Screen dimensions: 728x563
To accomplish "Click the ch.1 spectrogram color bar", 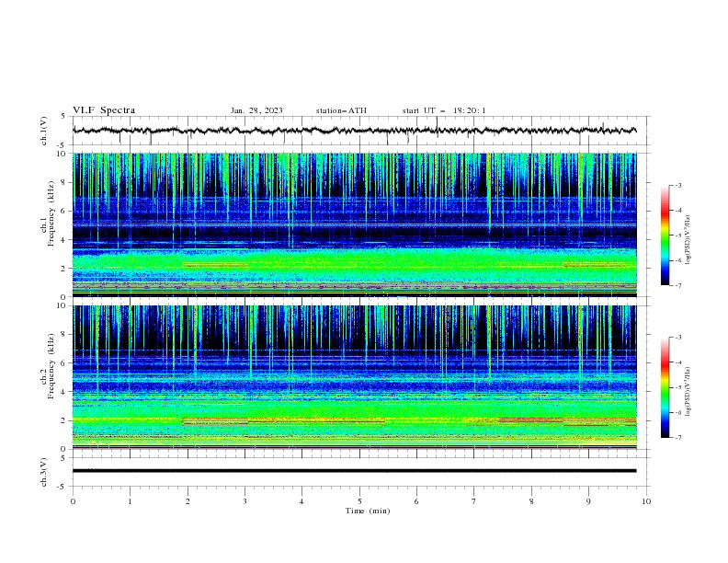I will tap(665, 236).
